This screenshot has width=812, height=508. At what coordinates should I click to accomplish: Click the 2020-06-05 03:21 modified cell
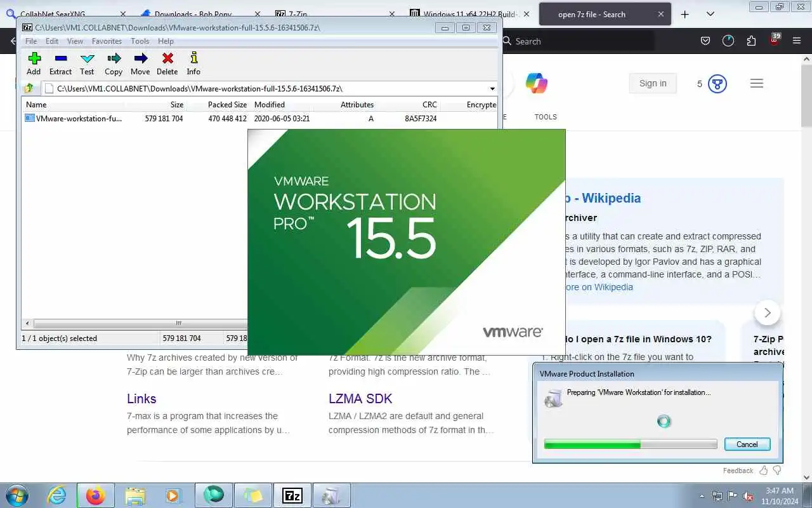click(282, 119)
